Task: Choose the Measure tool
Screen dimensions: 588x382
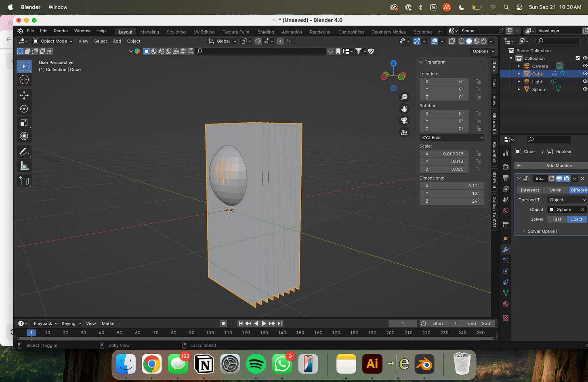Action: 24,166
